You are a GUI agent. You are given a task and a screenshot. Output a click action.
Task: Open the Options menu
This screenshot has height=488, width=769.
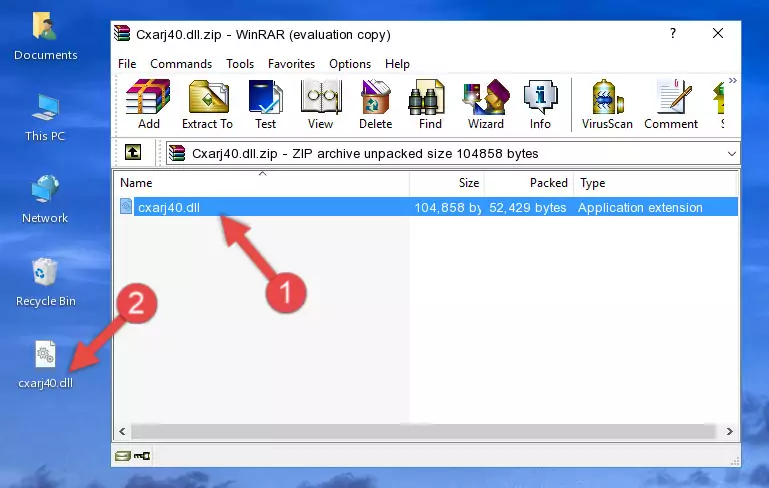coord(350,64)
